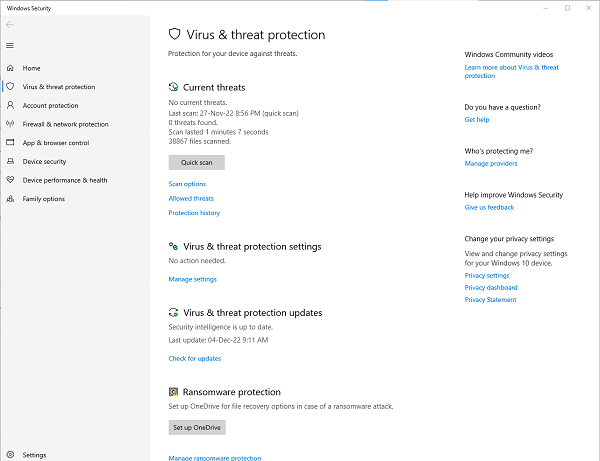This screenshot has height=461, width=600.
Task: Click Check for updates link
Action: [195, 358]
